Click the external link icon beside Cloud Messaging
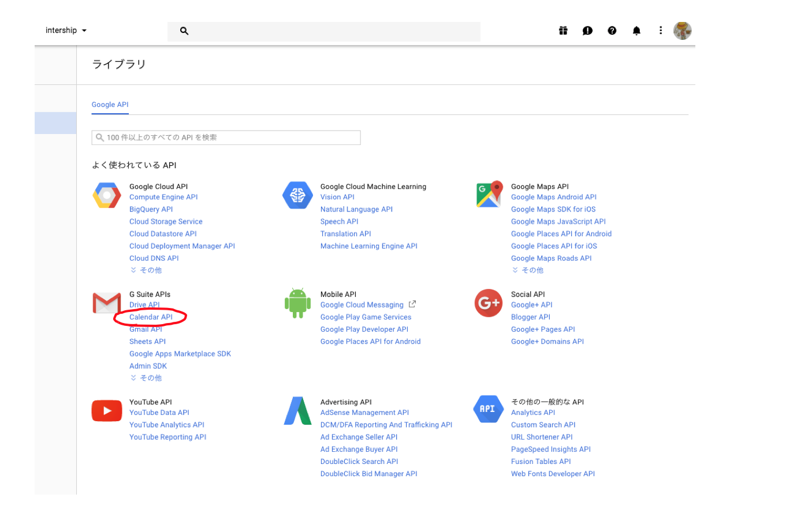 [x=412, y=305]
